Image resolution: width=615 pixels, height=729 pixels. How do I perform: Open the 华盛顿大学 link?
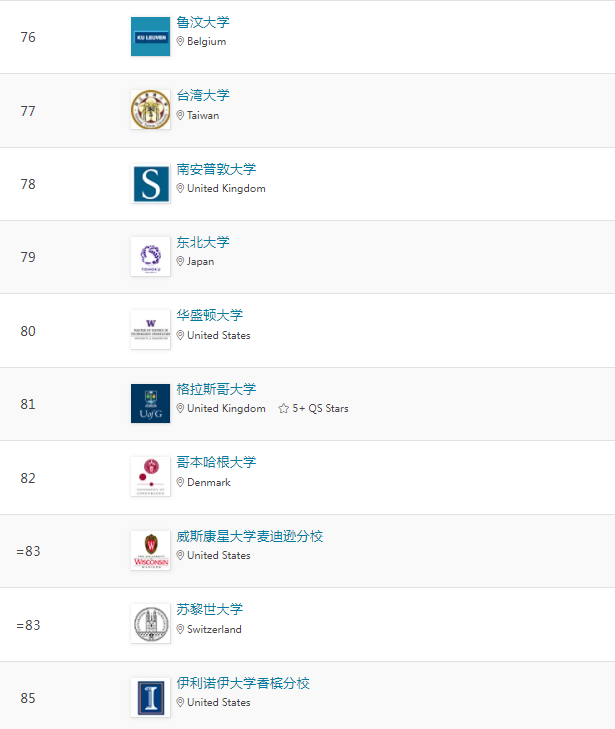pos(209,315)
